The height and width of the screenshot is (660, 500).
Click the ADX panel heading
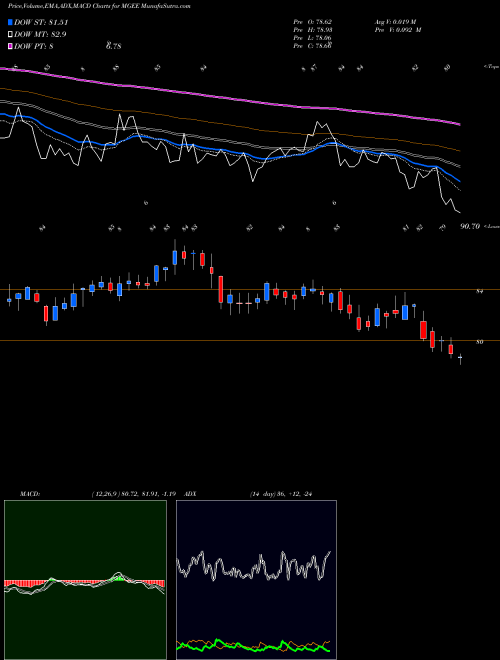click(190, 494)
